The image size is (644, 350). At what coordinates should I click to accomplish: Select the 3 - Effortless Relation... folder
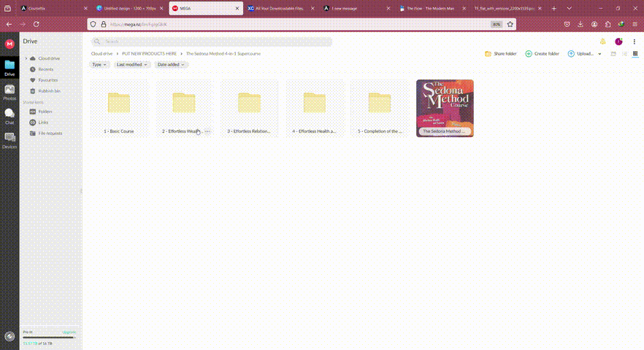click(249, 109)
